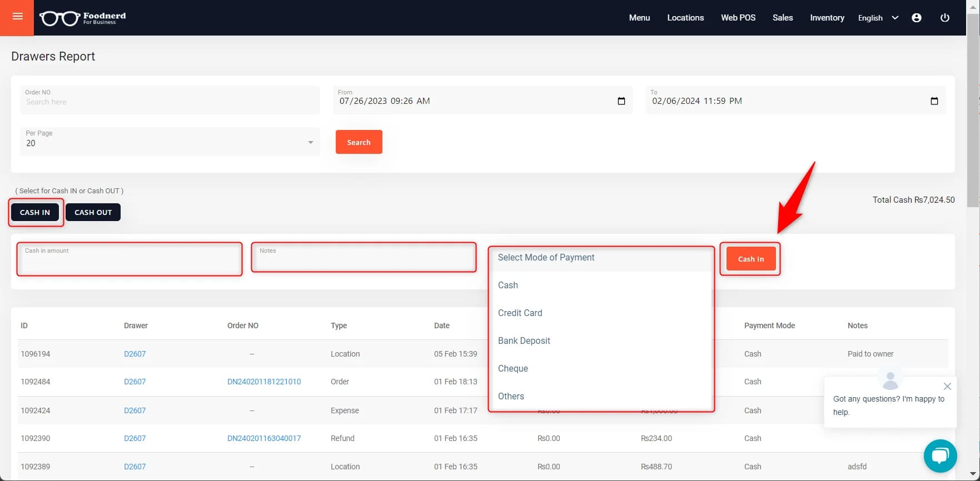Image resolution: width=980 pixels, height=481 pixels.
Task: Open the Inventory navigation item
Action: [x=827, y=18]
